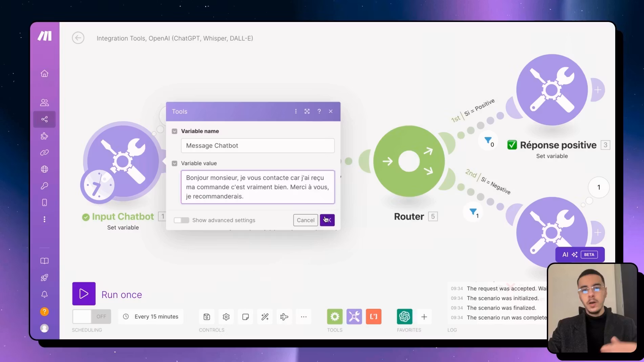This screenshot has width=644, height=362.
Task: Uncheck the Variable value checkbox
Action: [175, 163]
